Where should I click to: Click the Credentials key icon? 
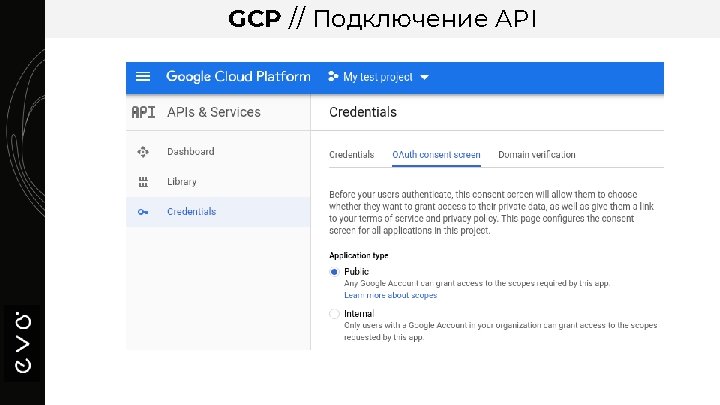coord(143,212)
